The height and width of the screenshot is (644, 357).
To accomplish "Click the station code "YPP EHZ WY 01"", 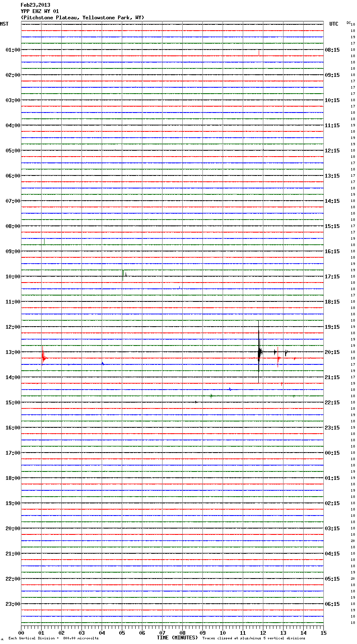I will [39, 11].
